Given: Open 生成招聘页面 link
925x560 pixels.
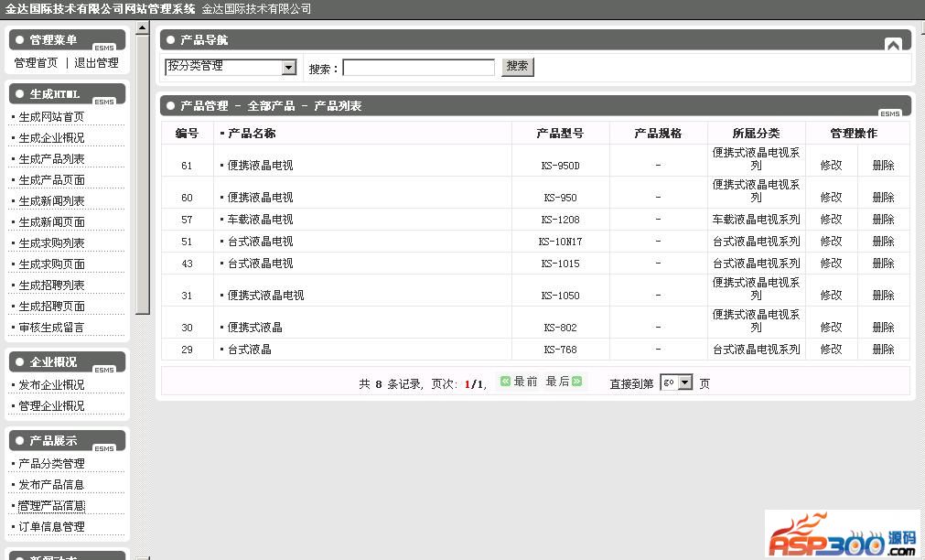Looking at the screenshot, I should click(x=51, y=307).
